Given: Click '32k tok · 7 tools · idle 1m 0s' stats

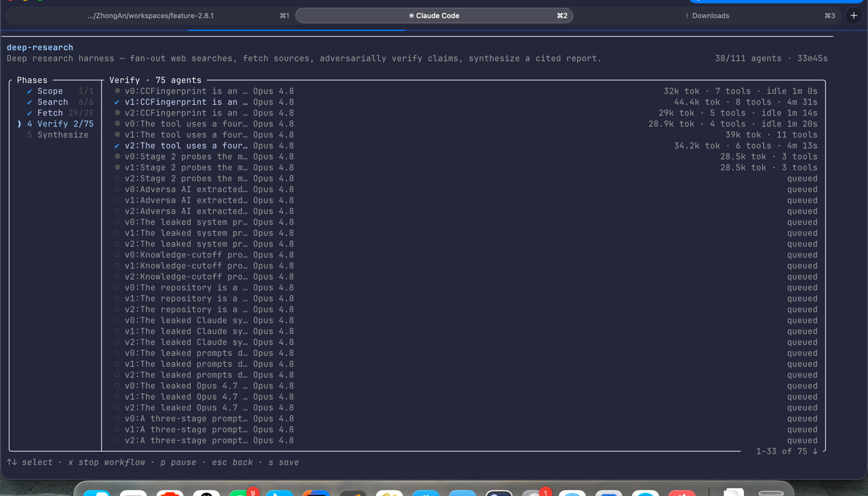Looking at the screenshot, I should click(x=740, y=91).
